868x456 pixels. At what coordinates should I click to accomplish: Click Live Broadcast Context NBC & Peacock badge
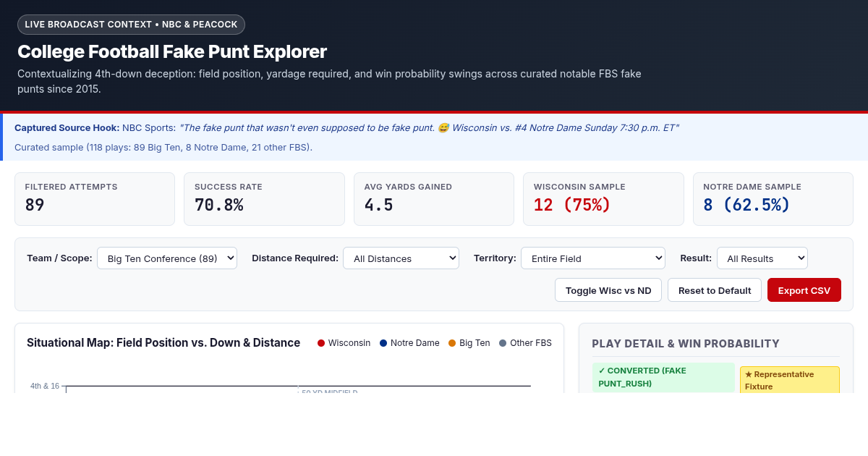click(131, 25)
